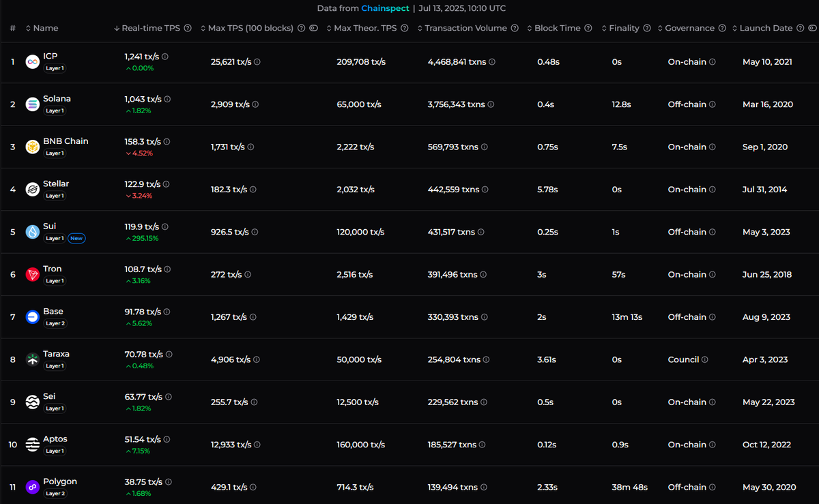Viewport: 819px width, 504px height.
Task: Click info icon beside Polygon 38.75 tx/s
Action: coord(169,482)
